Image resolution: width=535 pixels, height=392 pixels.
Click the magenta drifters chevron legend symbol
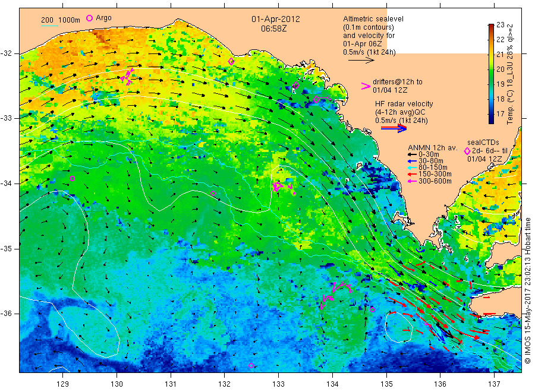(x=366, y=86)
